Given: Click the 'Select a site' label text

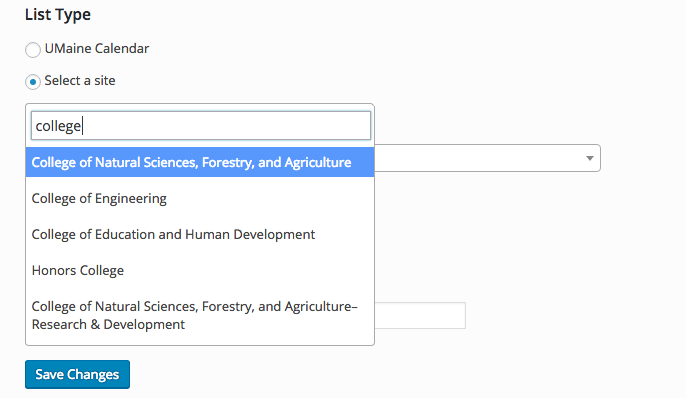Looking at the screenshot, I should pos(80,80).
